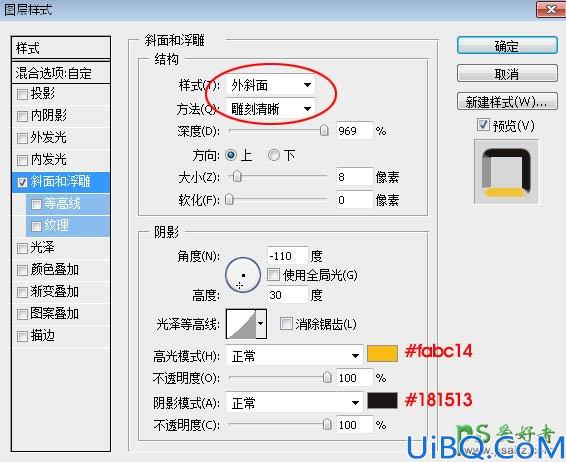The image size is (566, 462).
Task: Click the shadow opacity field showing 100
Action: tap(354, 424)
